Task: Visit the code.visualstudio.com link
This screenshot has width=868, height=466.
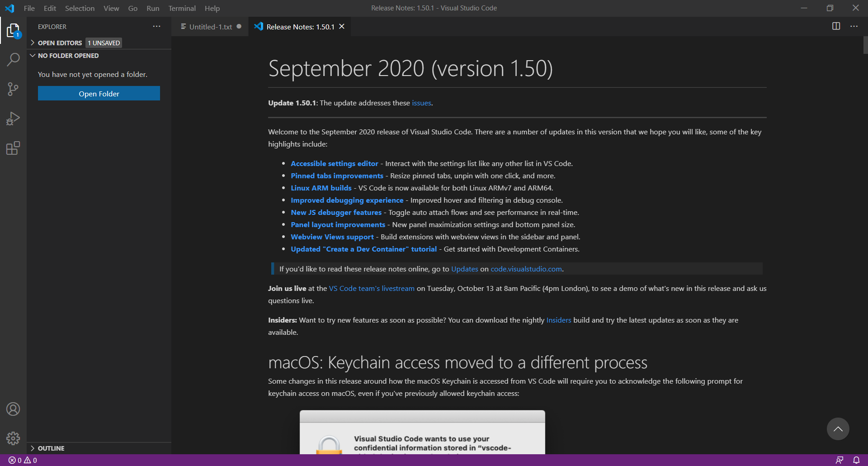Action: point(526,269)
